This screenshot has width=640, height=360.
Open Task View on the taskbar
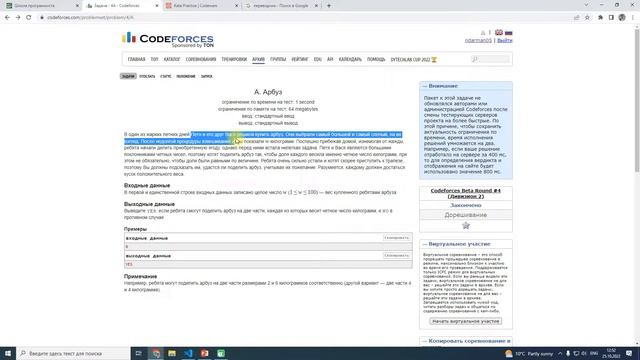(x=139, y=353)
